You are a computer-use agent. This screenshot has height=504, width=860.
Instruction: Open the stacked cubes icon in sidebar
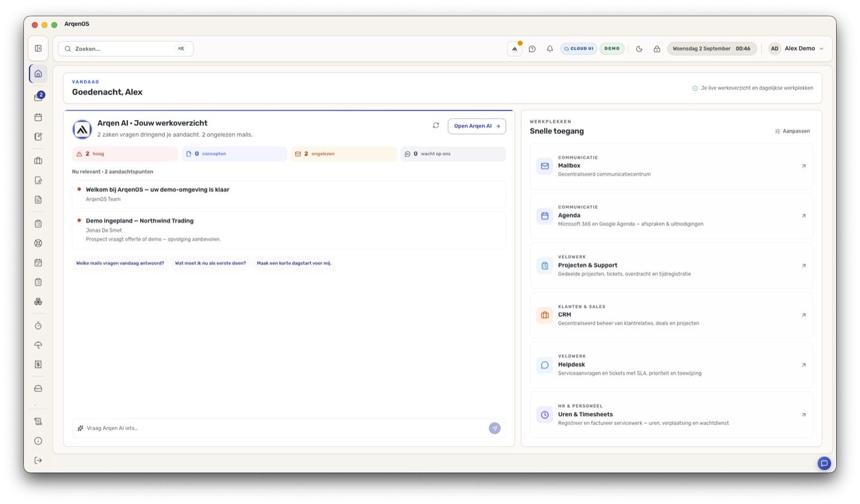tap(38, 301)
